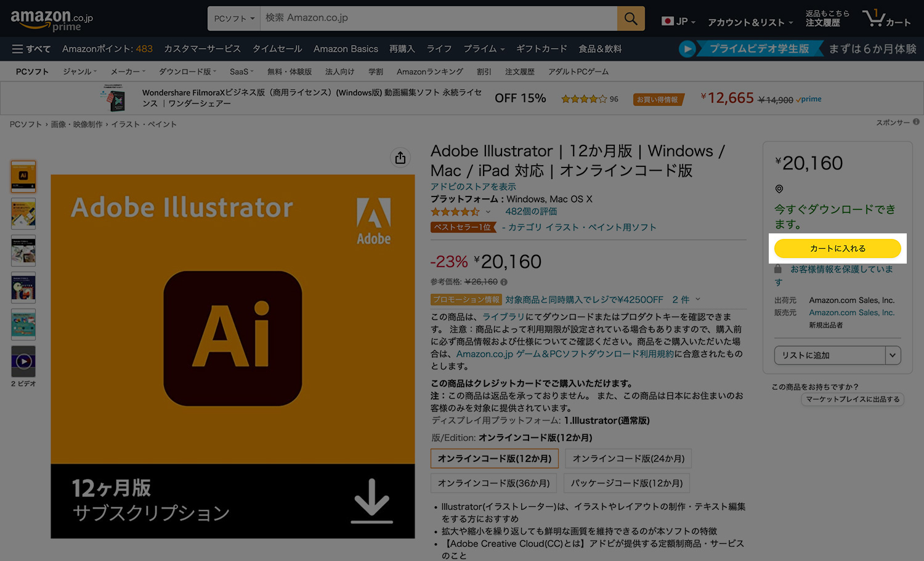The image size is (924, 561).
Task: Open 無料・体験版 in subnav
Action: click(x=290, y=71)
